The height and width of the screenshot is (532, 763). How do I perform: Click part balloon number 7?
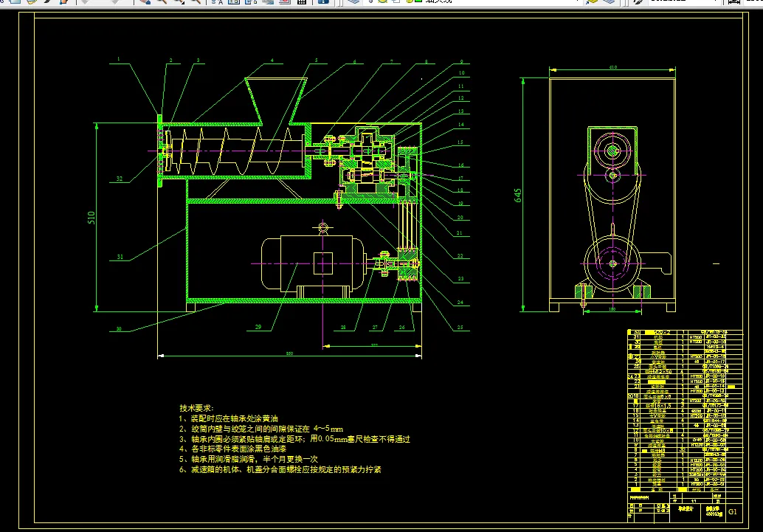(x=391, y=62)
